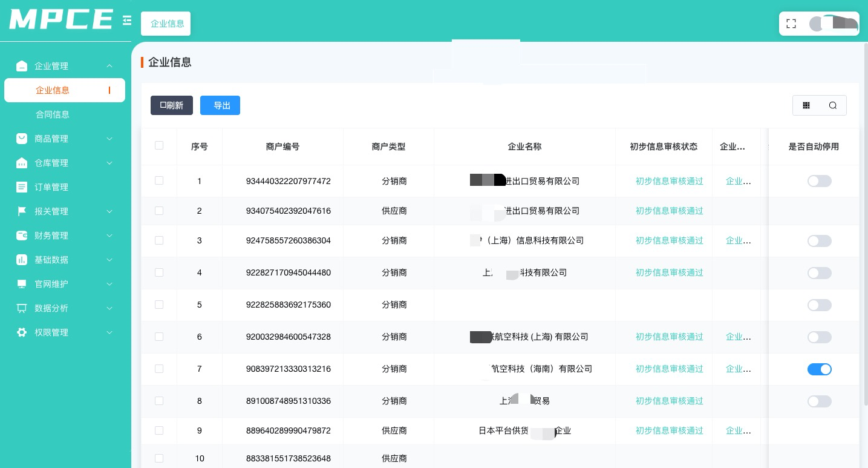This screenshot has height=468, width=868.
Task: Click the 官网维护 monitor icon
Action: click(22, 284)
